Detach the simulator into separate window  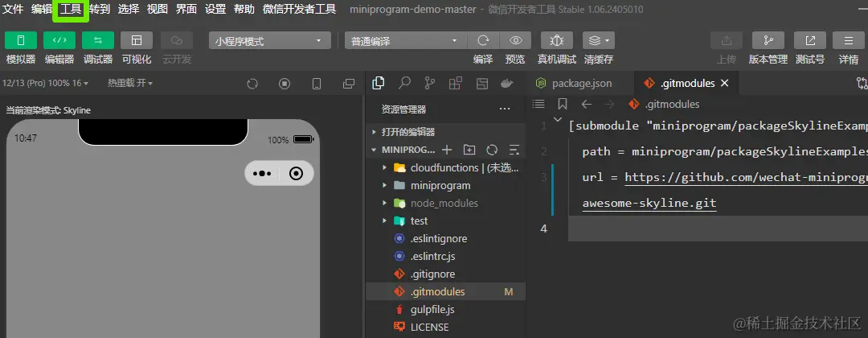349,84
